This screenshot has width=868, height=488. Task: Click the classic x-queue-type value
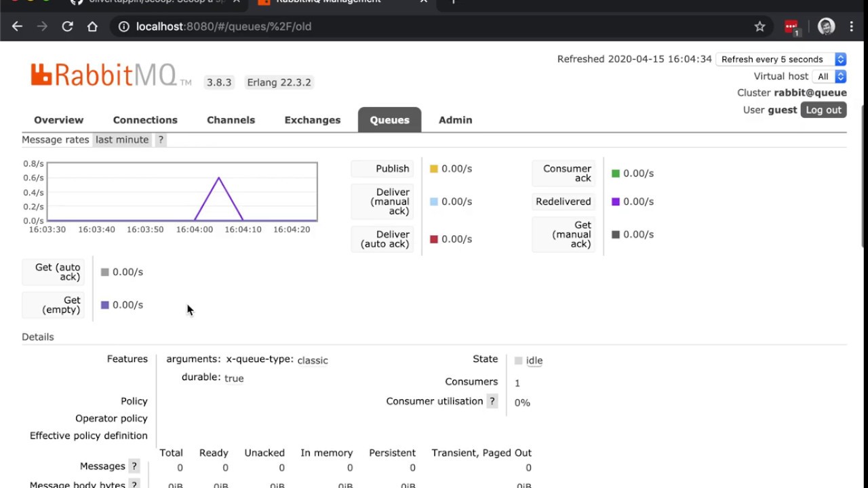(x=313, y=361)
